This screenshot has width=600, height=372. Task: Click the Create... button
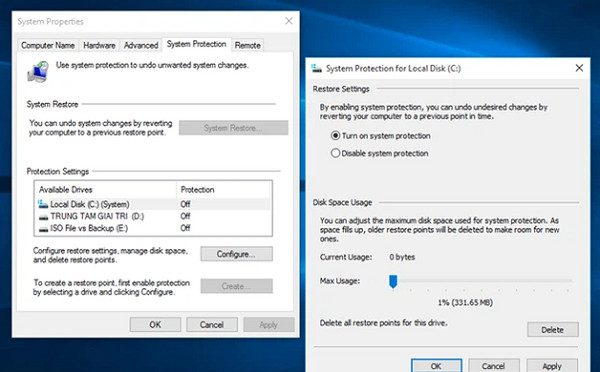tap(236, 286)
